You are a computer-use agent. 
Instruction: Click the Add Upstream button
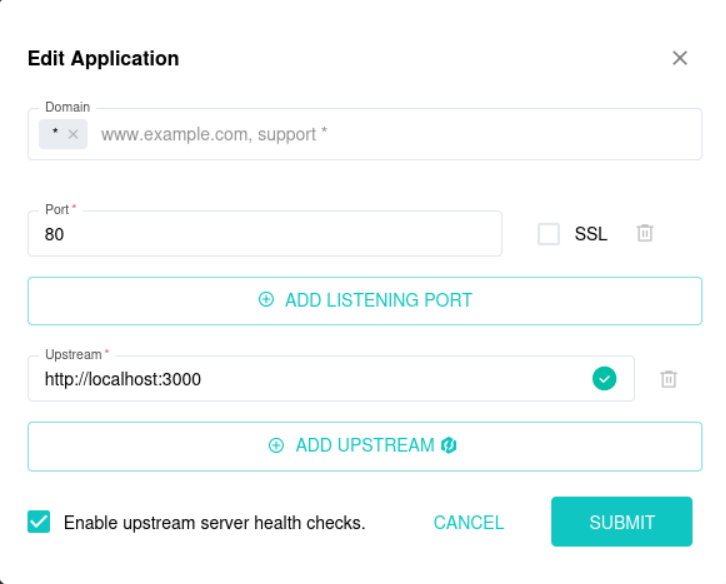365,446
